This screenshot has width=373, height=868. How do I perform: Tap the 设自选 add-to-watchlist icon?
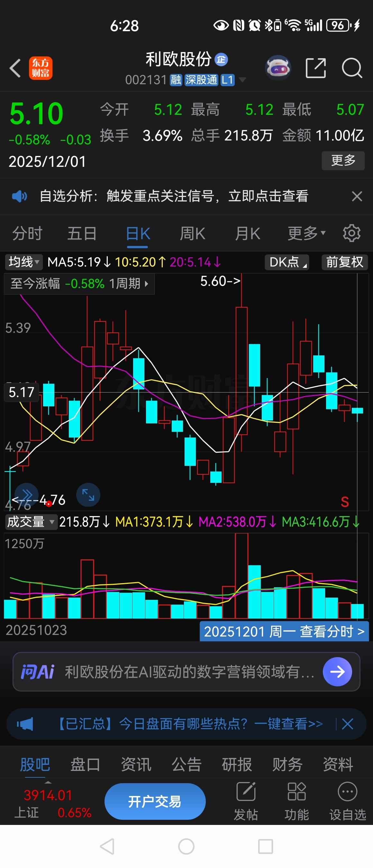point(347,801)
